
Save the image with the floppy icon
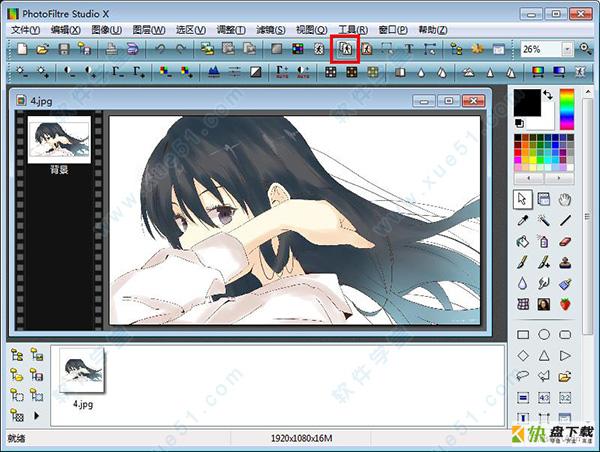click(x=64, y=49)
